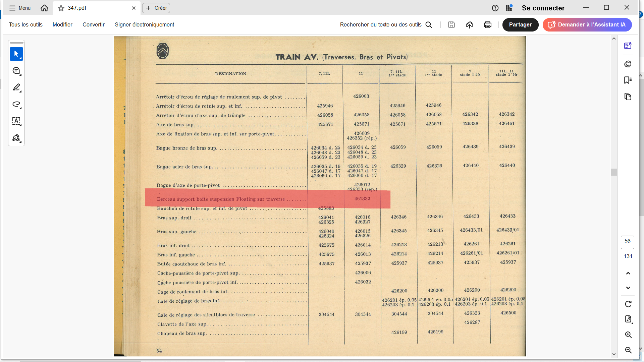
Task: Open the fill and sign pen tool
Action: tap(16, 138)
